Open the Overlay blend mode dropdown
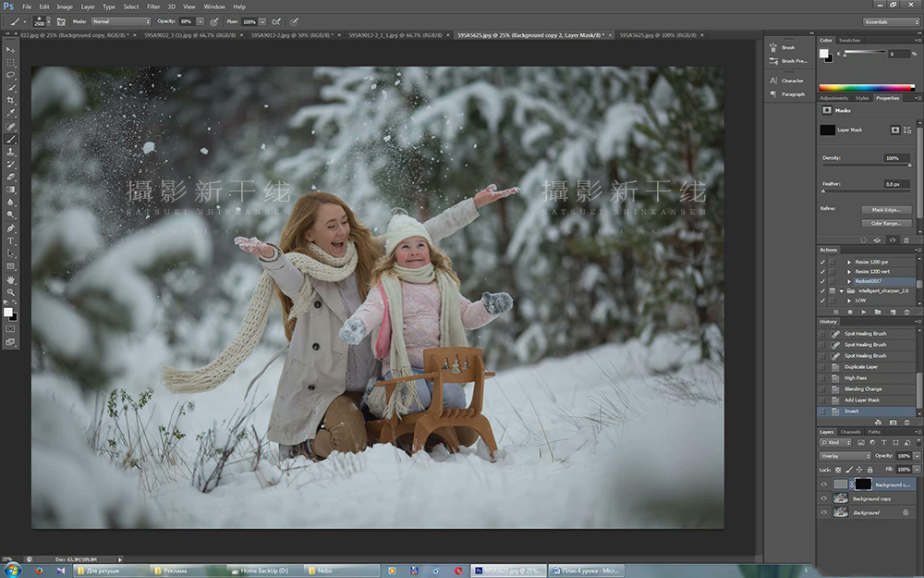 (845, 456)
